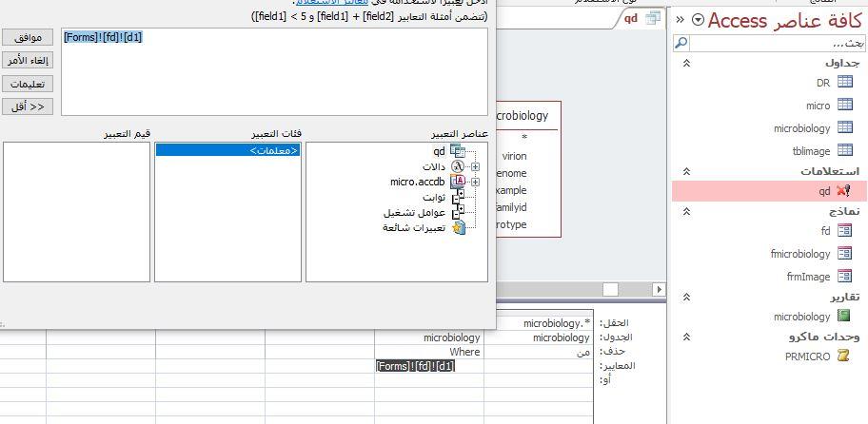Click the horizontal scrollbar thumb

610,289
